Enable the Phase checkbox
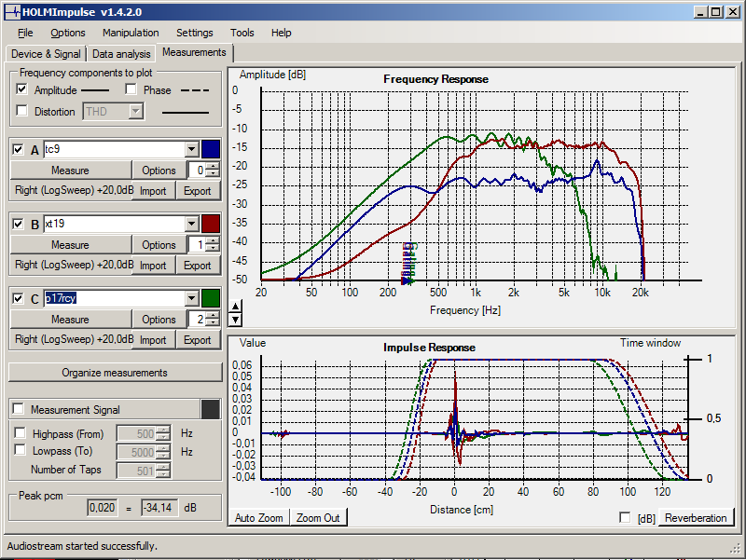 click(131, 89)
